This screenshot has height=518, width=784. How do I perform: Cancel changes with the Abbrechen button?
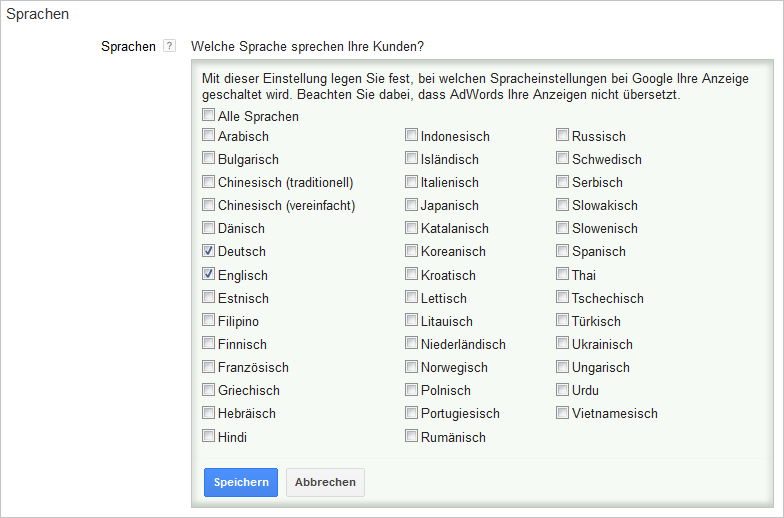coord(325,482)
